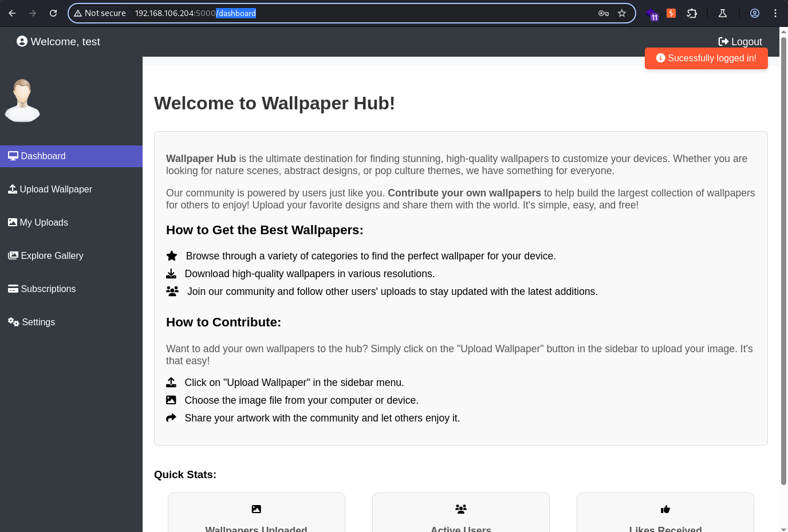Click the browser back arrow

[x=12, y=13]
